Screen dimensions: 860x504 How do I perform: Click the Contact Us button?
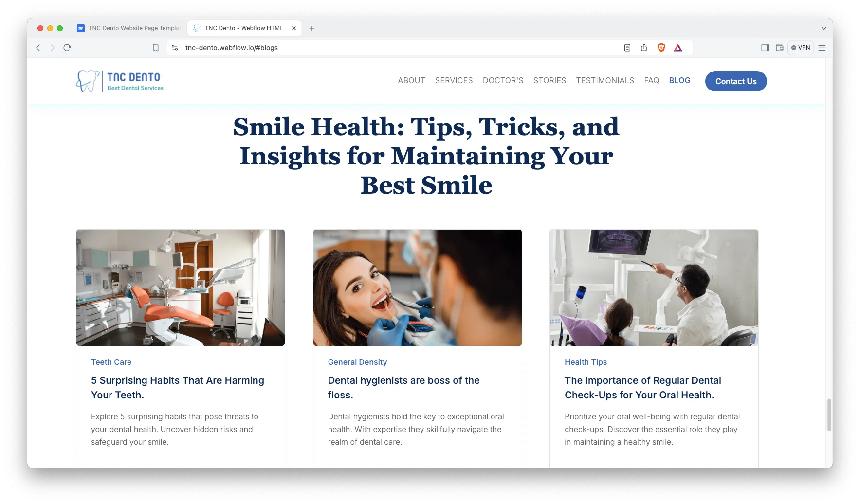735,81
